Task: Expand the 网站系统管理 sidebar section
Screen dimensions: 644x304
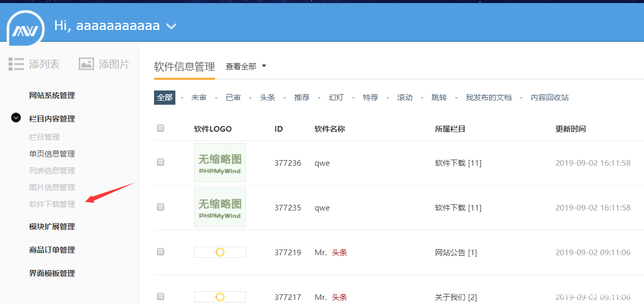Action: 52,96
